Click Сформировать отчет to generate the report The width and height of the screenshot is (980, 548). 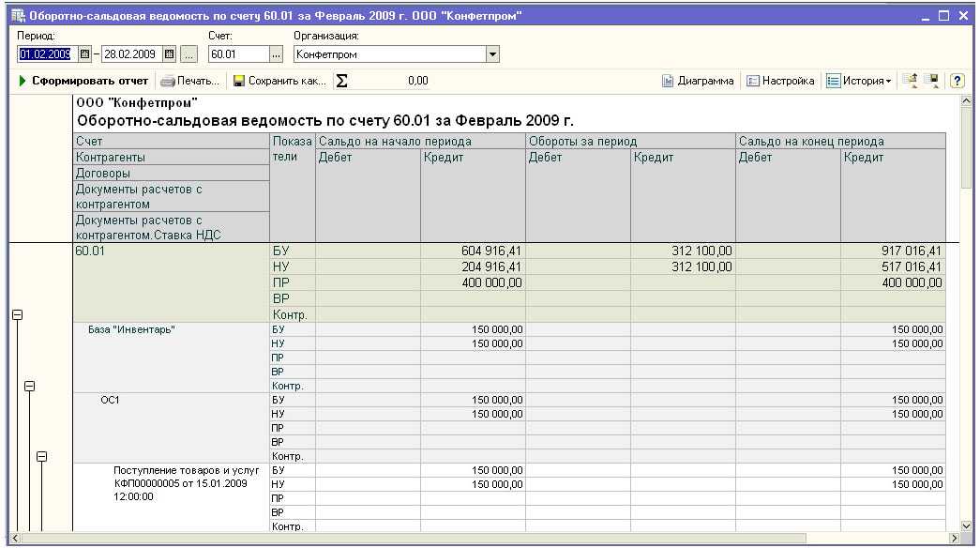coord(83,82)
